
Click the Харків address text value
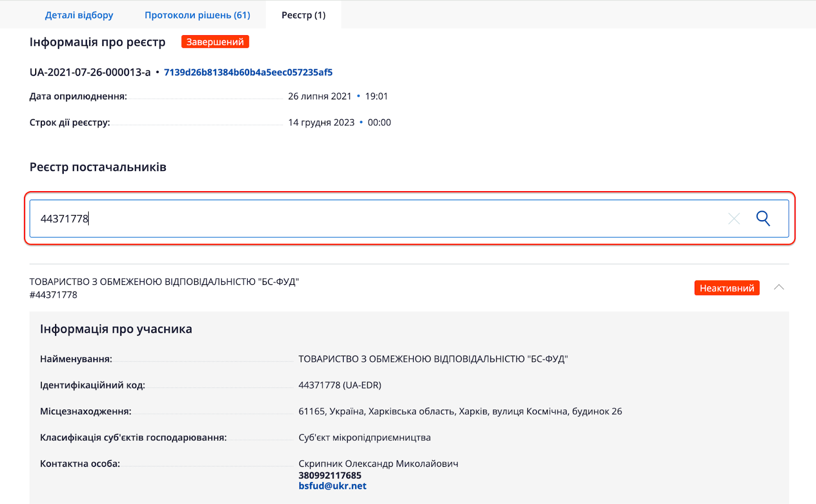pyautogui.click(x=460, y=411)
